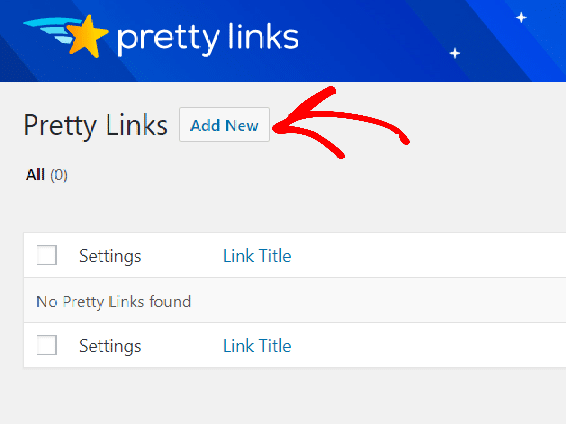Sort by Link Title in header row
Screen dimensions: 566x424
click(257, 256)
